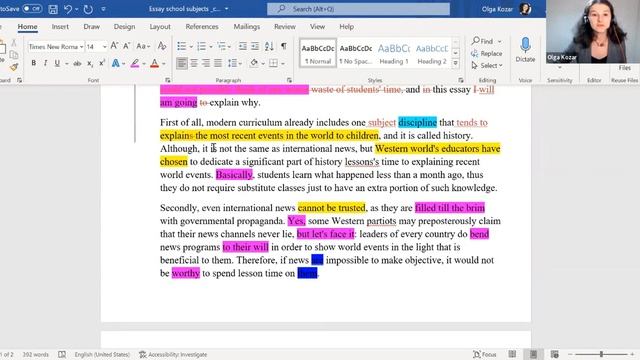This screenshot has width=640, height=360.
Task: Start Dictate with the microphone icon
Action: coord(525,49)
